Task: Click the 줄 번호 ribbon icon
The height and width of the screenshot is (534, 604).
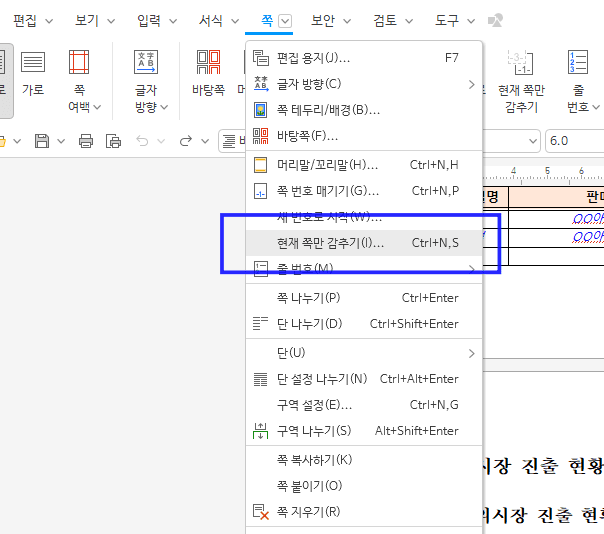Action: coord(578,62)
